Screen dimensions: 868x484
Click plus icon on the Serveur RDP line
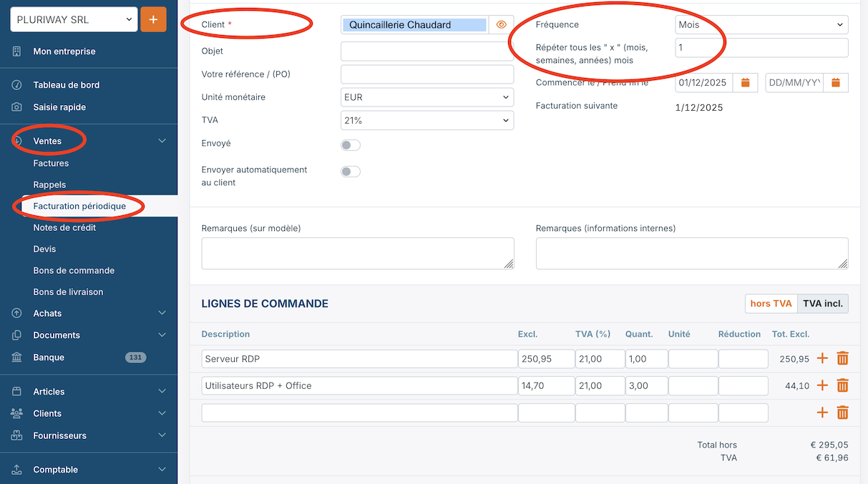pyautogui.click(x=822, y=359)
